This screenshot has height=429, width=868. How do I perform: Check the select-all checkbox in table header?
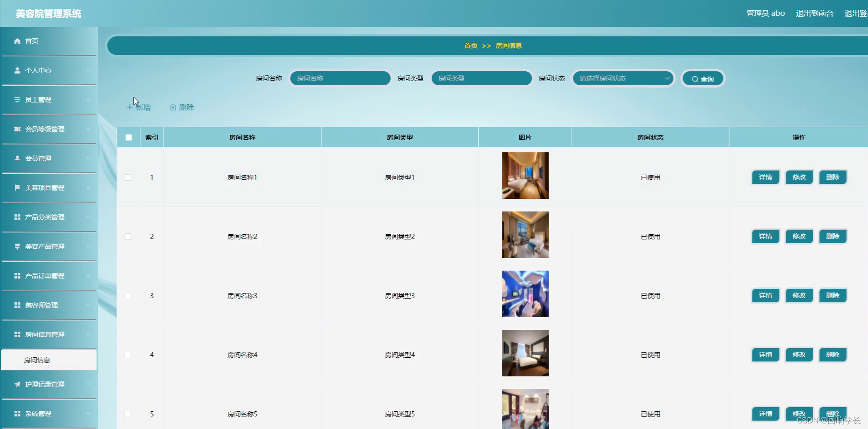pyautogui.click(x=129, y=137)
